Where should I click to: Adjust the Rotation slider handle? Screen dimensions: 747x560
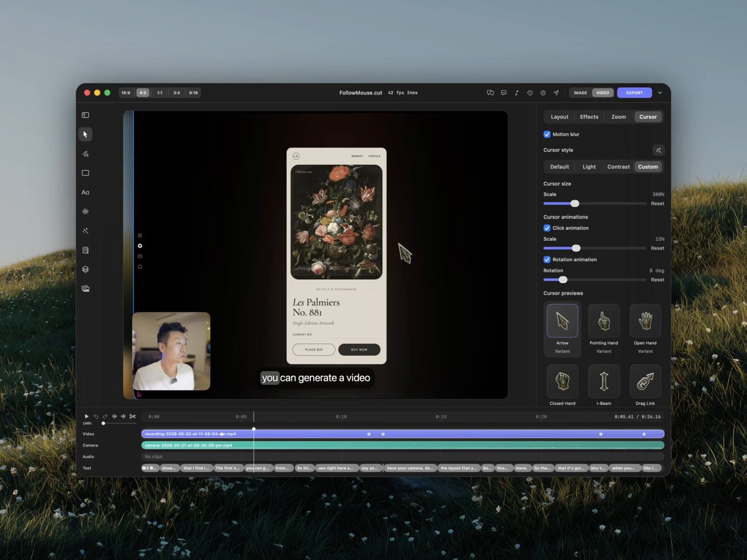[563, 280]
